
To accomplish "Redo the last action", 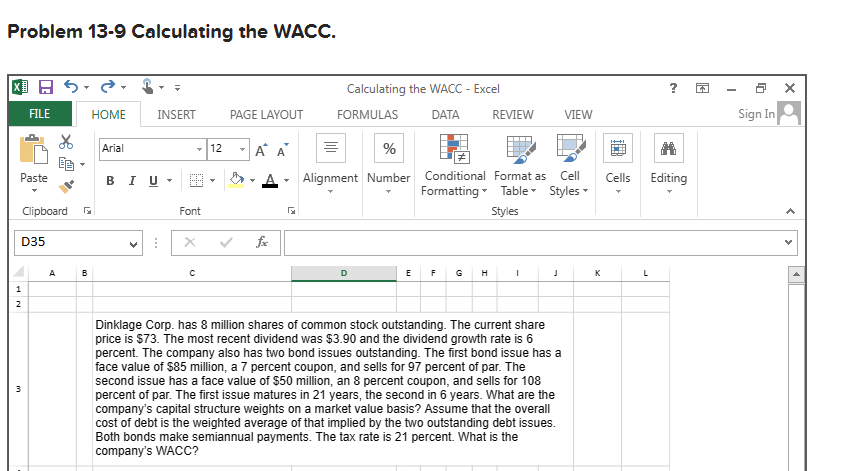I will coord(107,86).
